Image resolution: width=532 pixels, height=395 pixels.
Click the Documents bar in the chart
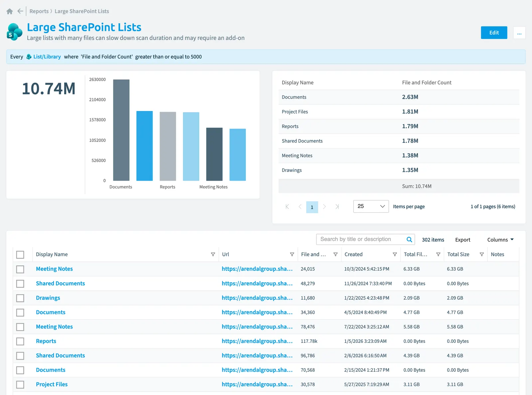click(121, 130)
